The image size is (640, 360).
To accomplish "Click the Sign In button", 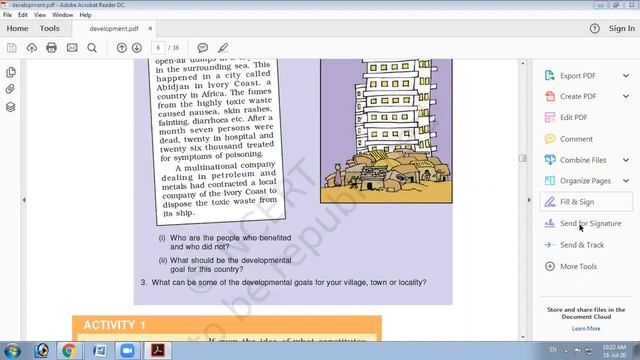I will click(622, 29).
